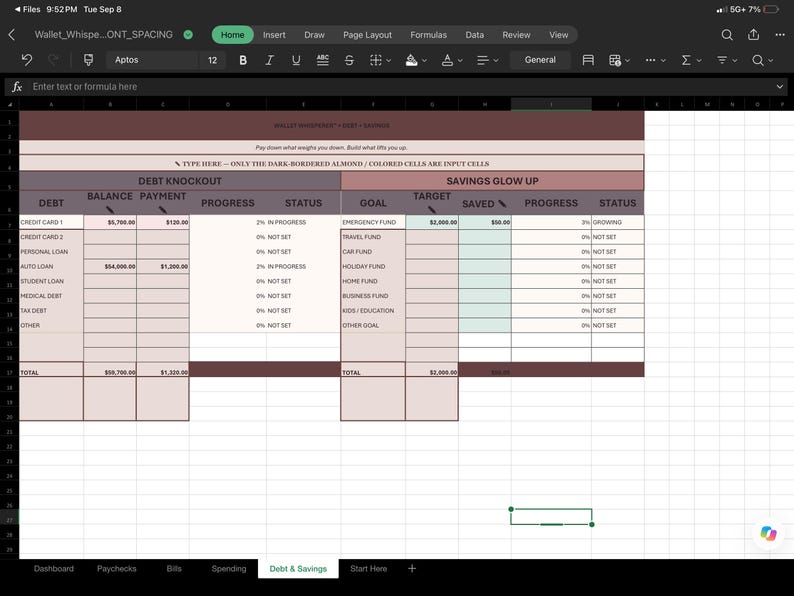Click the green saved checkmark status icon
This screenshot has height=596, width=794.
pyautogui.click(x=188, y=34)
